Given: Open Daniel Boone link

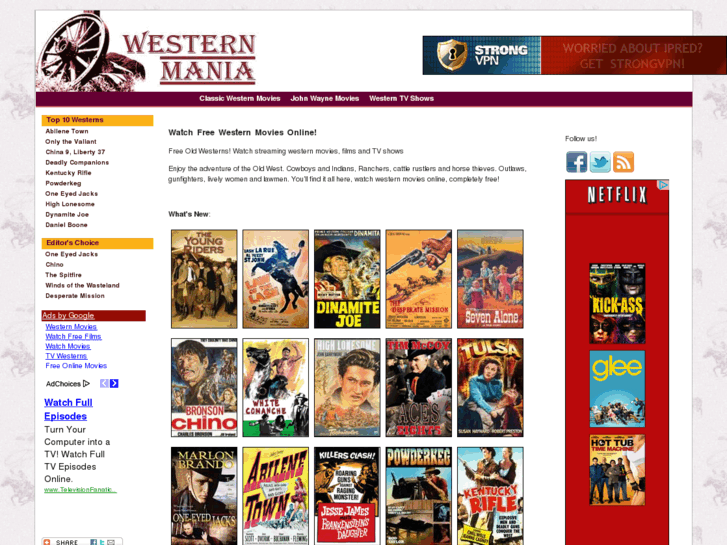Looking at the screenshot, I should (66, 224).
